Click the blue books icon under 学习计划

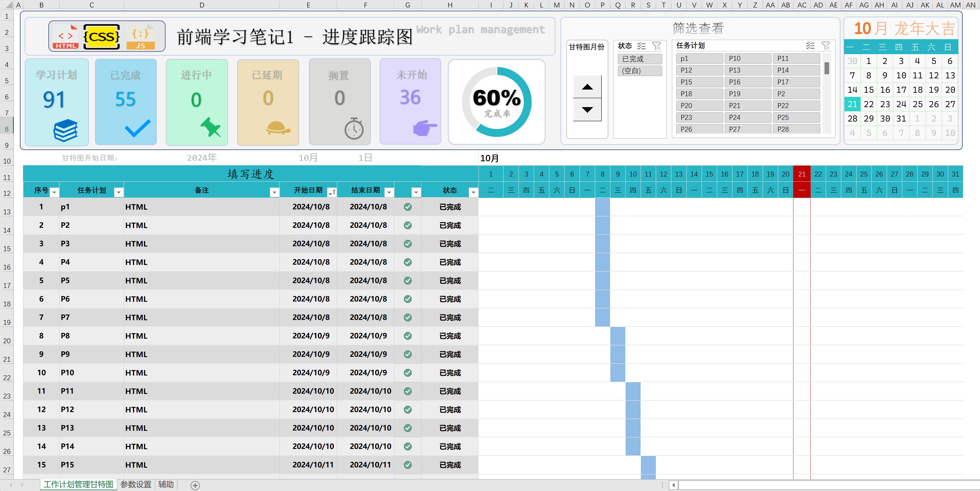click(x=65, y=130)
